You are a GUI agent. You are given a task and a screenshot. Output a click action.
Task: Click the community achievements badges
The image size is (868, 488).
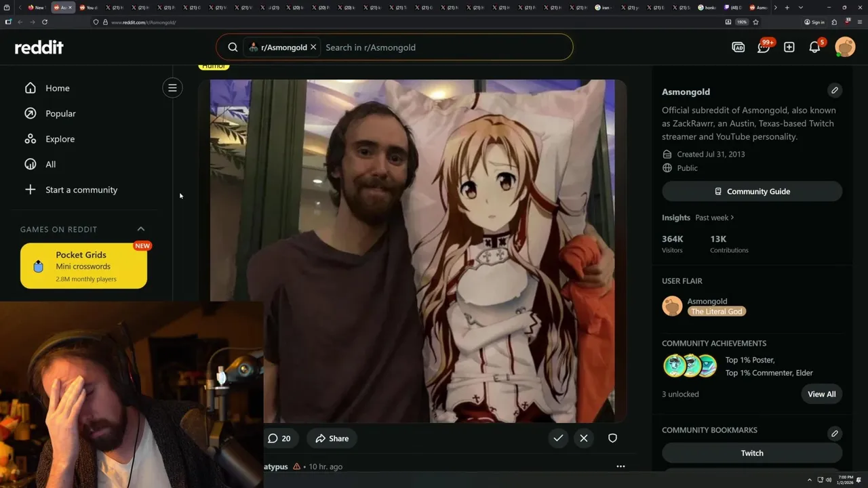(690, 366)
